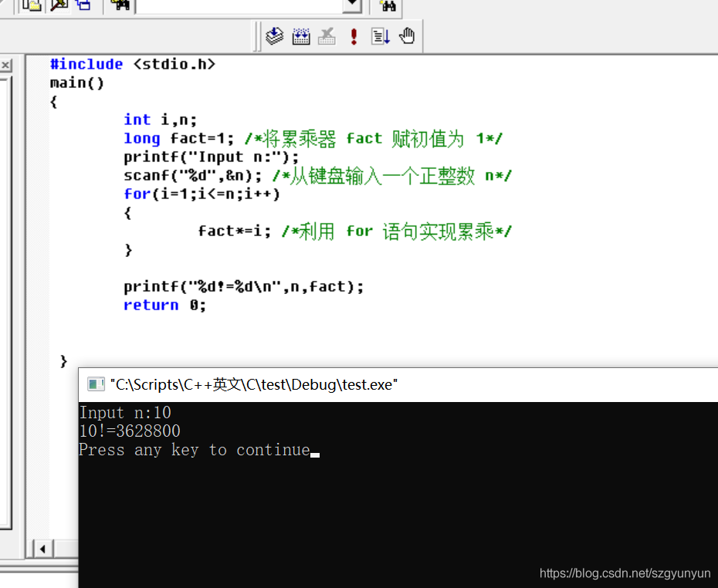Click the 'int i,n;' declaration line

pyautogui.click(x=161, y=120)
